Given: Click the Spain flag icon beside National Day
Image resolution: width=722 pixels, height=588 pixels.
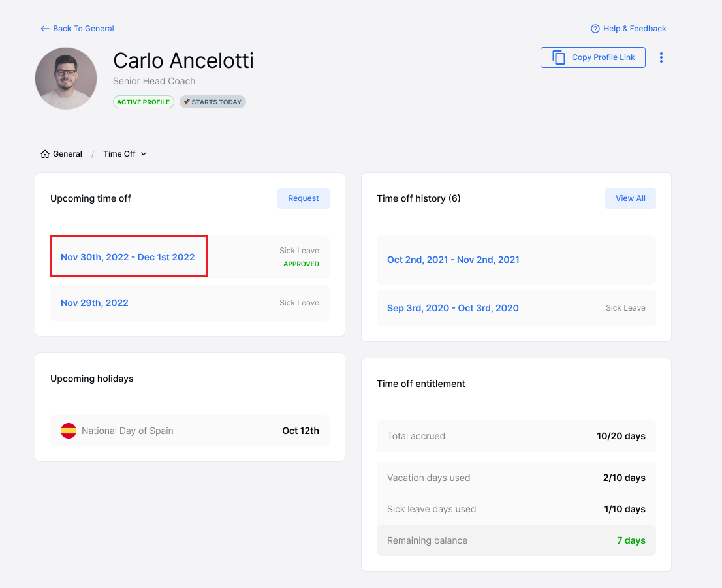Looking at the screenshot, I should 69,431.
